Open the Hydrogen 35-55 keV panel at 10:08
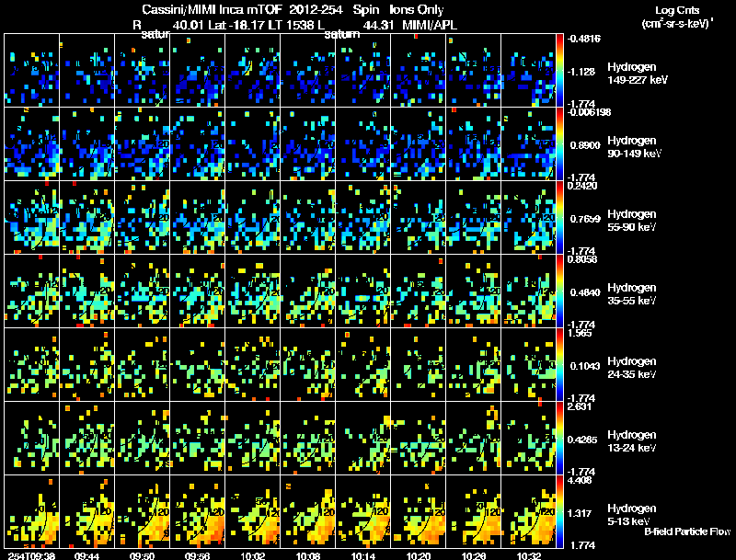 coord(308,291)
